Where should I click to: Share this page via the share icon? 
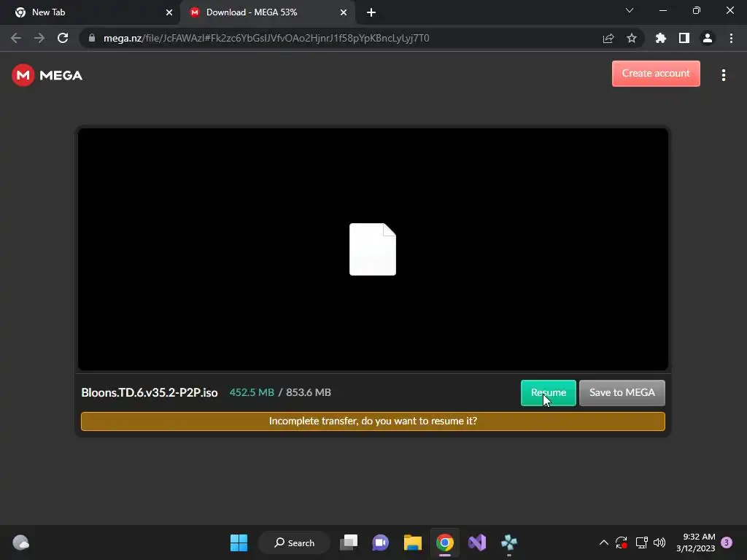point(608,38)
